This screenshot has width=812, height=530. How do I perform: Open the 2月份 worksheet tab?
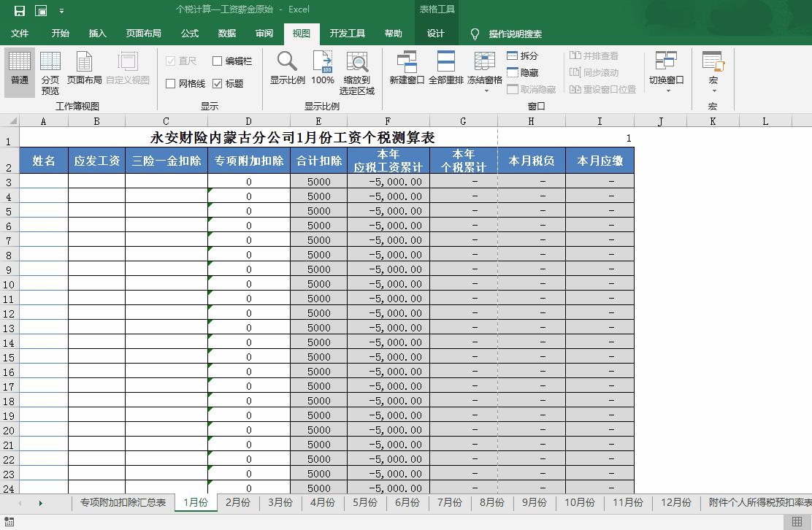(237, 503)
